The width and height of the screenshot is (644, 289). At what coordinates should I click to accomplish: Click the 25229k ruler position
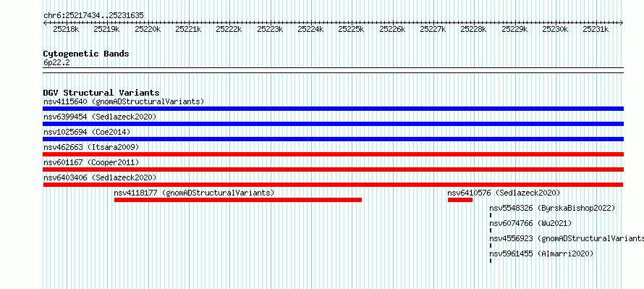[514, 29]
